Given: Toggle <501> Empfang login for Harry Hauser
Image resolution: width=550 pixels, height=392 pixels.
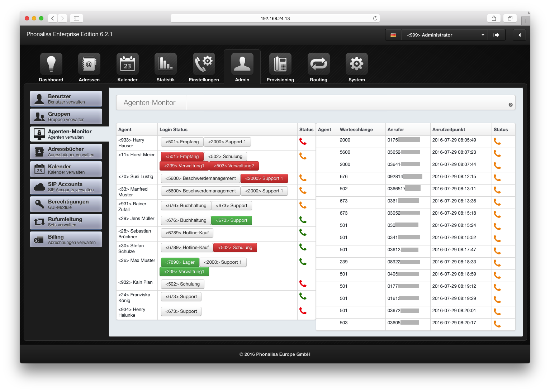Looking at the screenshot, I should click(182, 142).
